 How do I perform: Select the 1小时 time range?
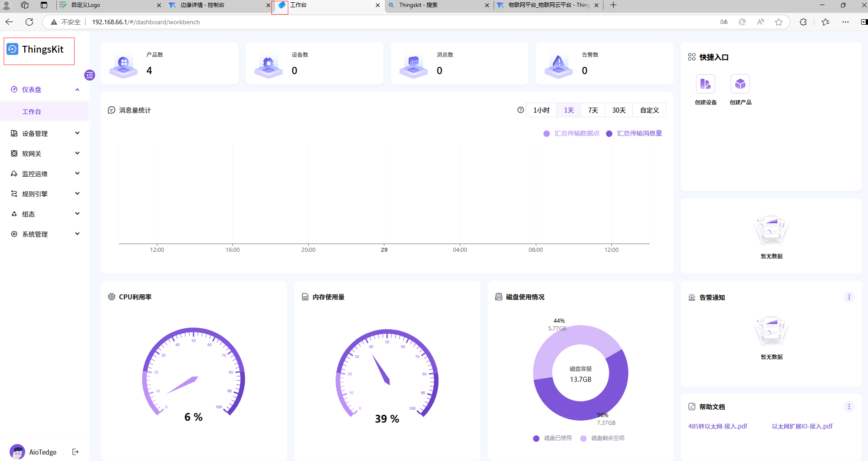coord(541,110)
